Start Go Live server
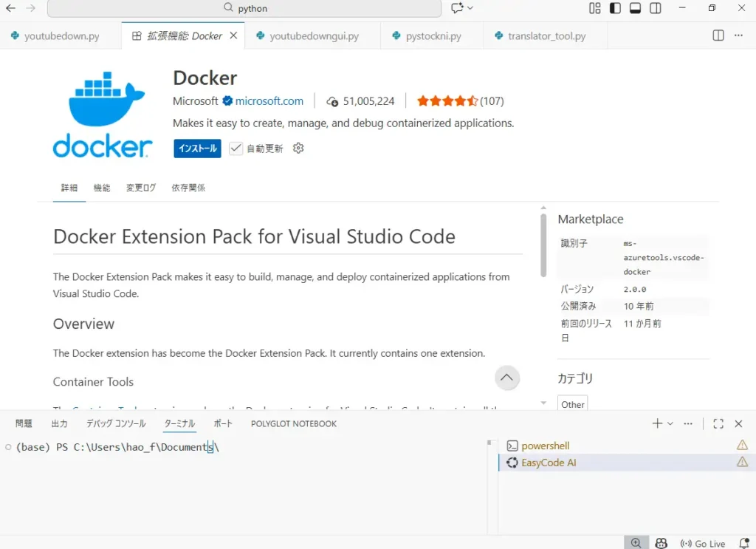This screenshot has height=549, width=756. click(703, 544)
